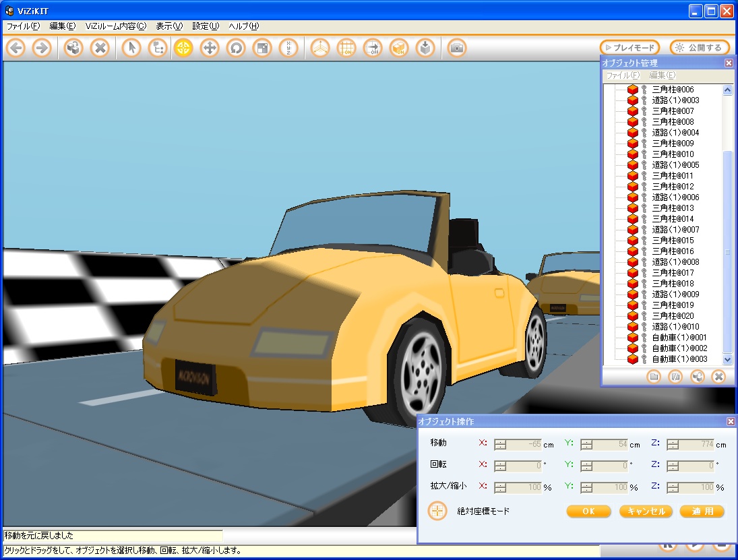Choose the four-way arrow move tool
The height and width of the screenshot is (560, 738).
pyautogui.click(x=210, y=48)
